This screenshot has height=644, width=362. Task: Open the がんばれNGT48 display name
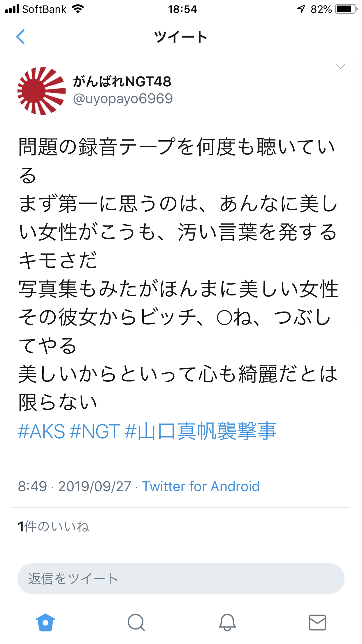122,81
